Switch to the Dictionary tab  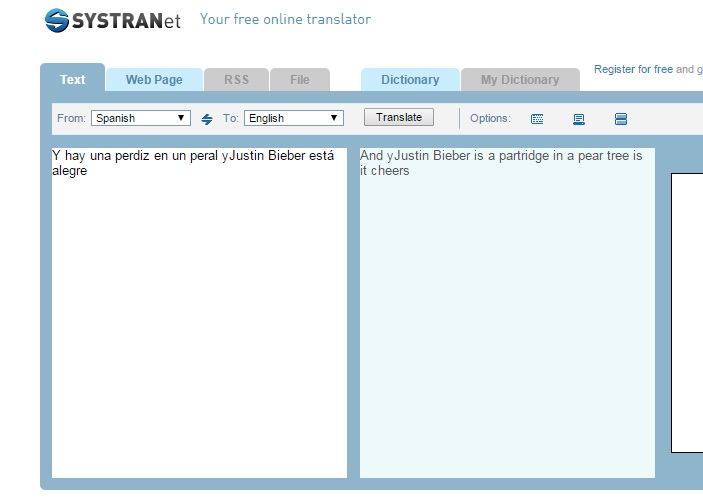coord(410,80)
